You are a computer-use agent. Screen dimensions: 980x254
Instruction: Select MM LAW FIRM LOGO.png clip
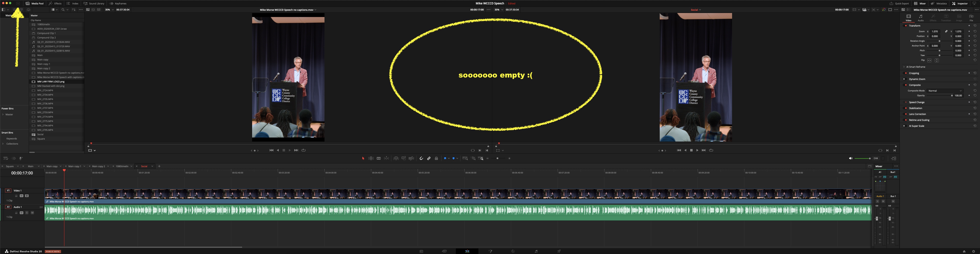57,82
